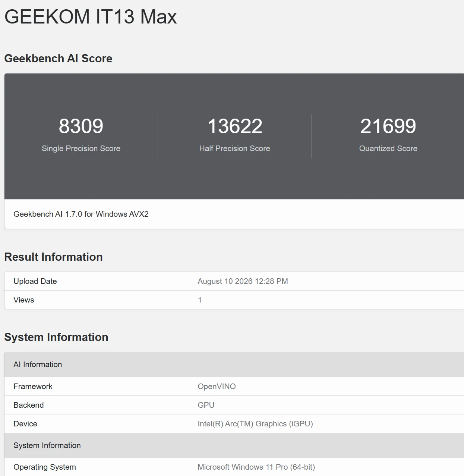Click 'Geekbench AI 1.7.0 for Windows AVX2' text
The width and height of the screenshot is (464, 476).
[81, 214]
